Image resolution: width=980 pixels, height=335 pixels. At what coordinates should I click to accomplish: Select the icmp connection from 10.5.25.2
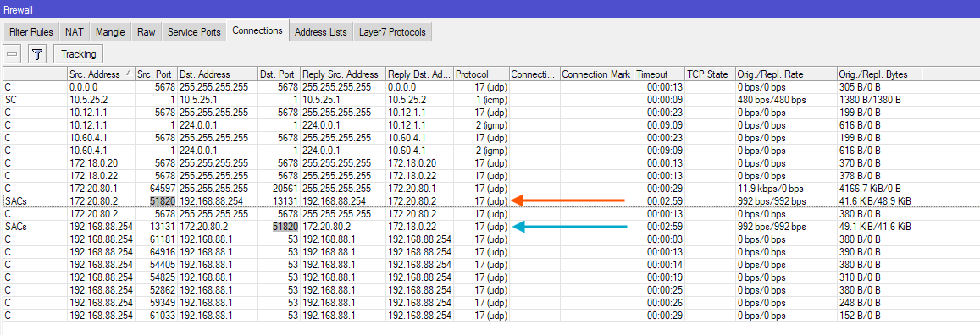click(x=462, y=99)
